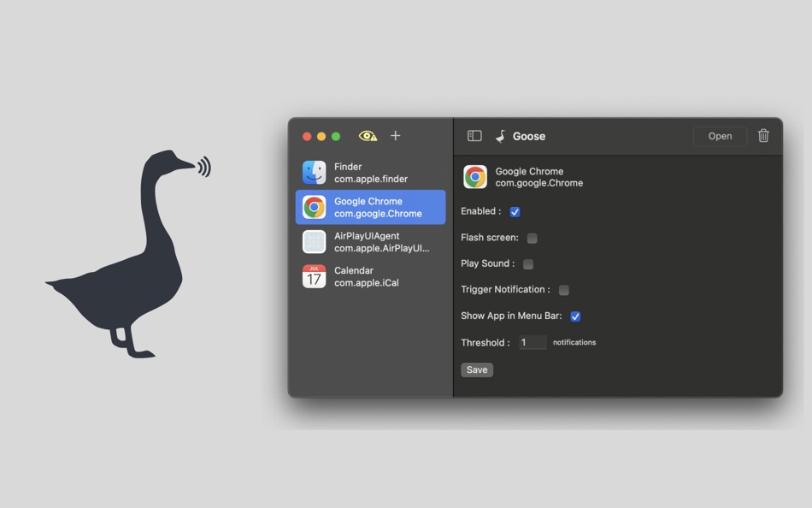Click the Threshold notifications input field
812x508 pixels.
[532, 342]
